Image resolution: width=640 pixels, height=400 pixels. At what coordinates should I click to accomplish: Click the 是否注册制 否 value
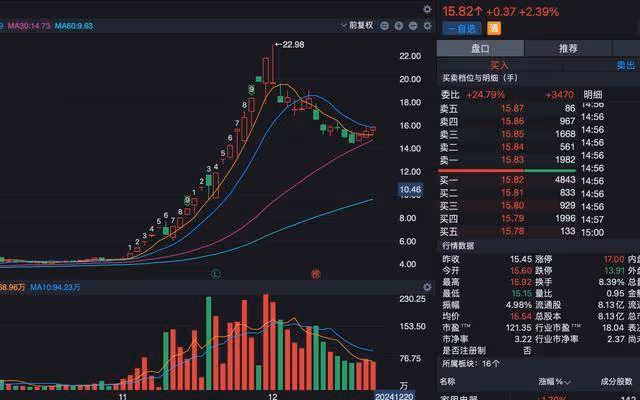coord(527,351)
